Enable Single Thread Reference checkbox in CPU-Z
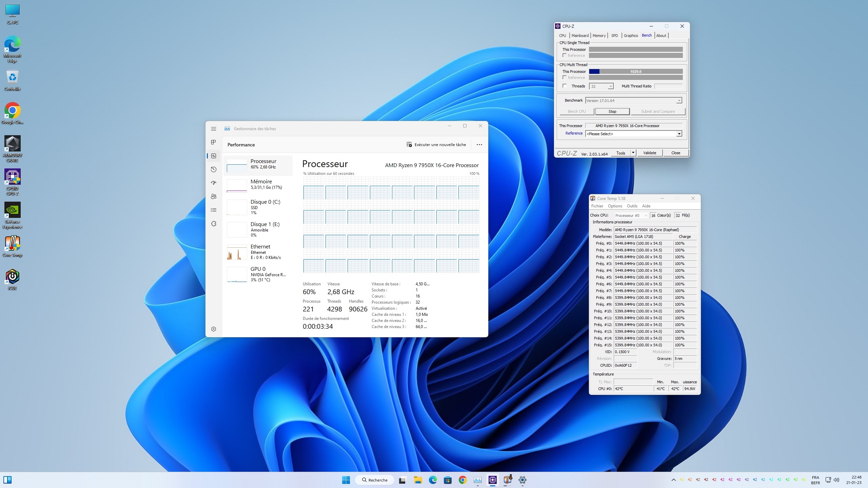 [x=565, y=55]
